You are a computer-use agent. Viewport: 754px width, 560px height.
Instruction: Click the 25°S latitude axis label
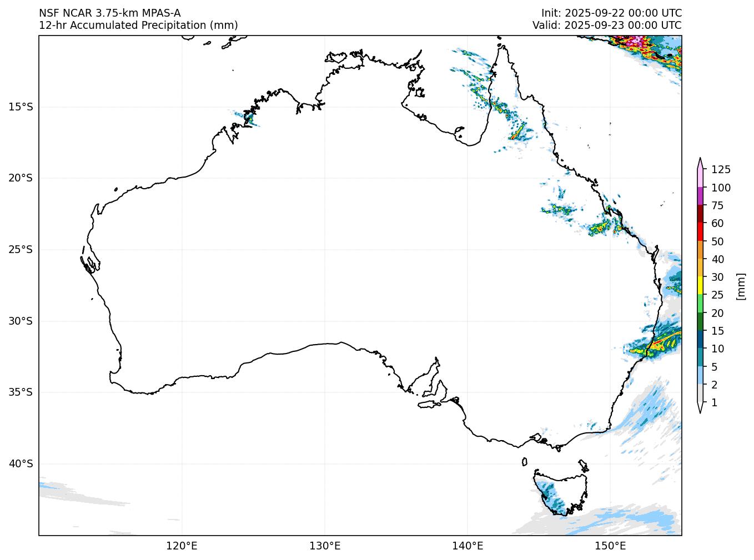(21, 250)
